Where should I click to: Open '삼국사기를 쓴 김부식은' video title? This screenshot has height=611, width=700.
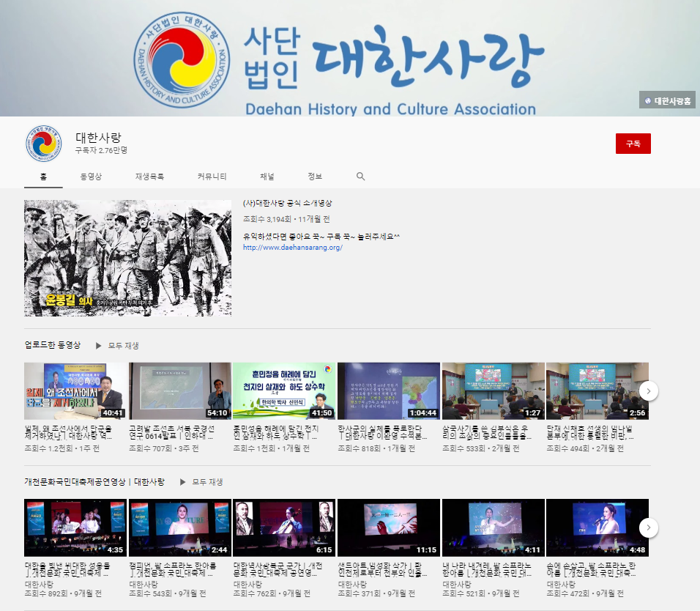pos(487,432)
